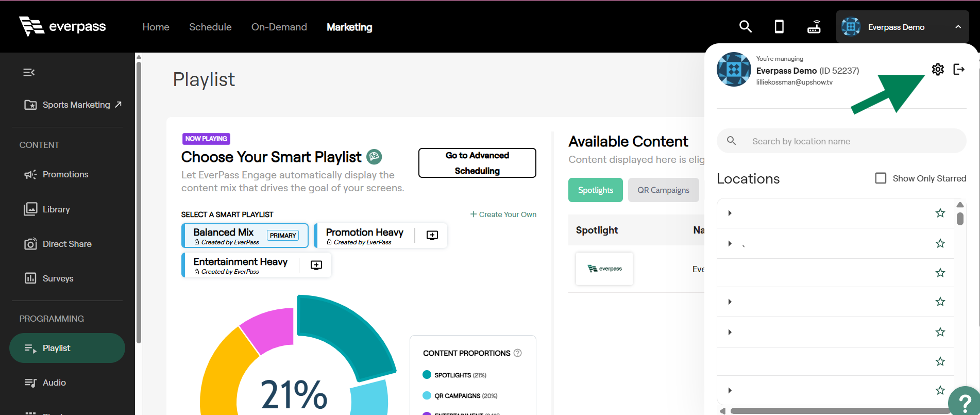Switch to QR Campaigns content tab
980x415 pixels.
click(x=663, y=190)
